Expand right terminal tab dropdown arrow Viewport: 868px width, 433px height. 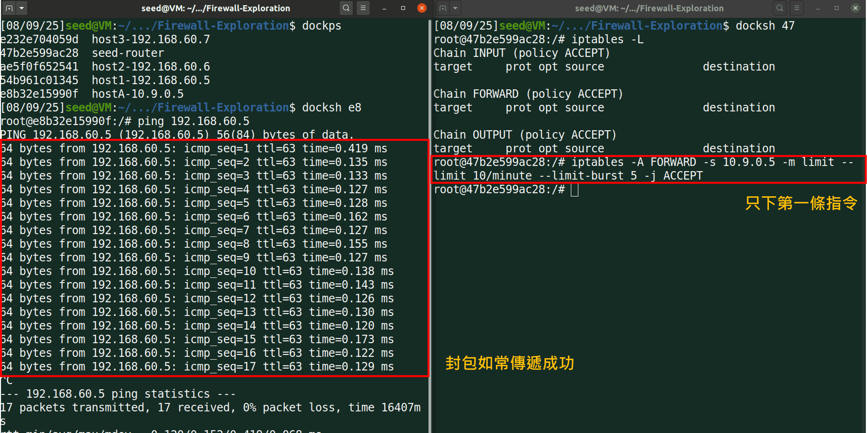(x=455, y=8)
